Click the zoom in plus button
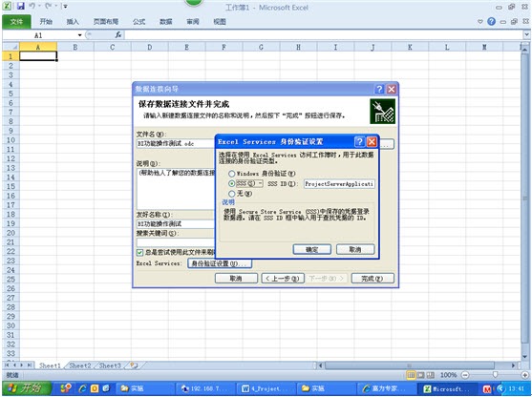 coord(525,375)
